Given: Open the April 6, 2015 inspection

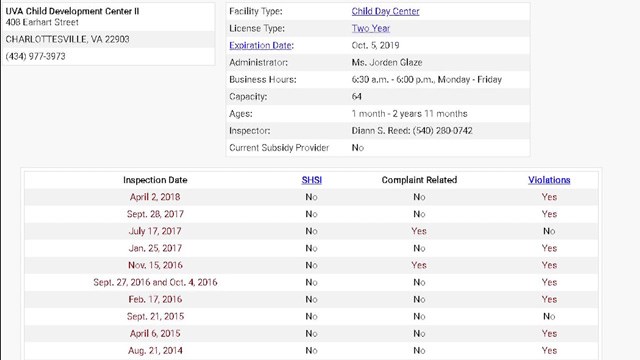Looking at the screenshot, I should pyautogui.click(x=155, y=333).
